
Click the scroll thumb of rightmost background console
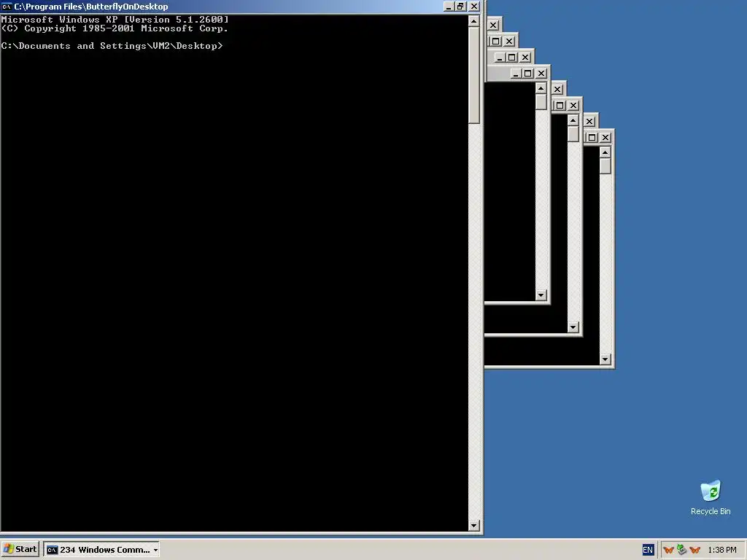[605, 166]
